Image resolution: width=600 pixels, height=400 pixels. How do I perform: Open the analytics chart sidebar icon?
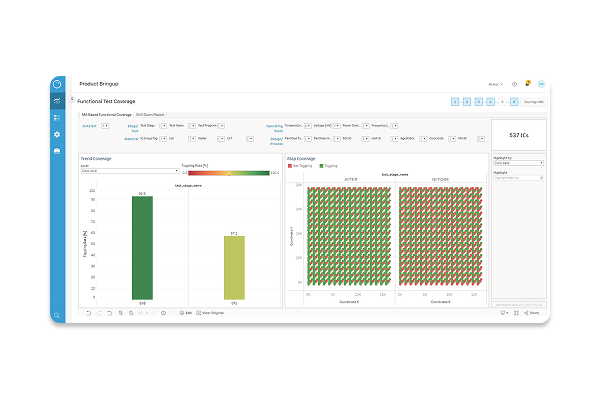click(57, 101)
